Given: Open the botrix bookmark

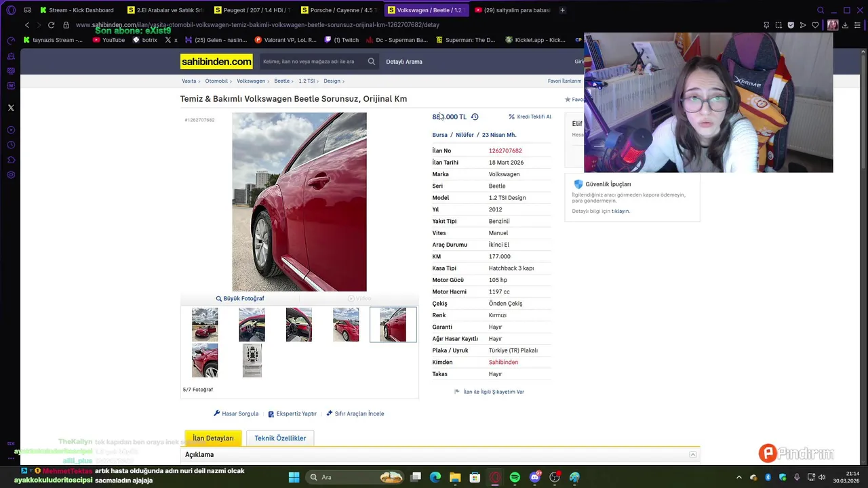Looking at the screenshot, I should (144, 40).
